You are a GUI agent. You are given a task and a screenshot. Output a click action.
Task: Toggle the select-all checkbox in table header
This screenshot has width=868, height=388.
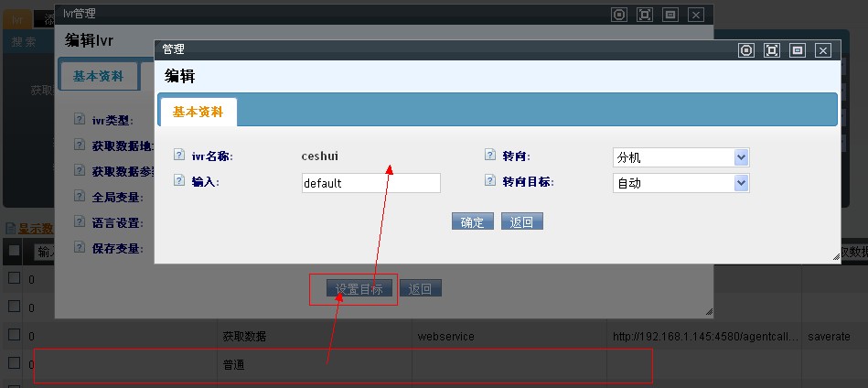click(x=14, y=250)
